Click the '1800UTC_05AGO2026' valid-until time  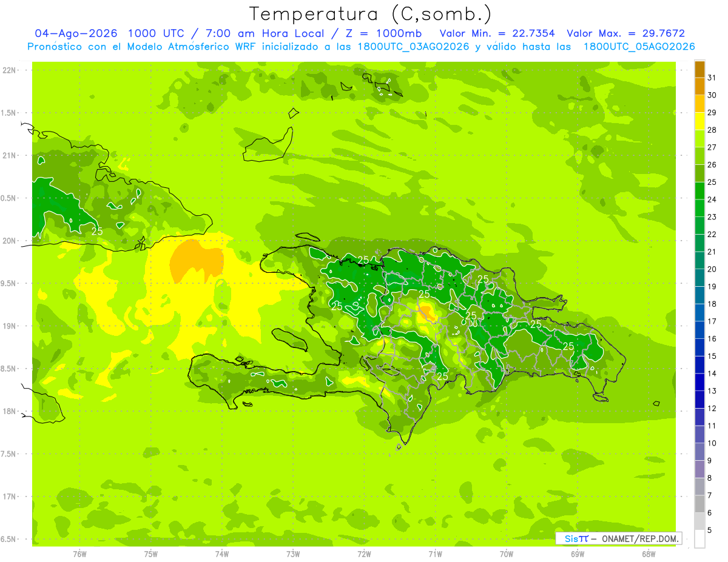pyautogui.click(x=639, y=47)
